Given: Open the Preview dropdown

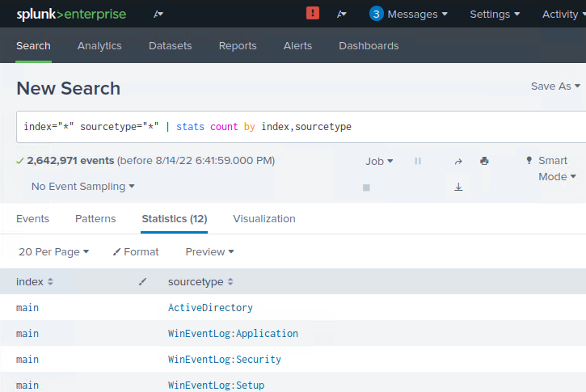Looking at the screenshot, I should (x=209, y=252).
